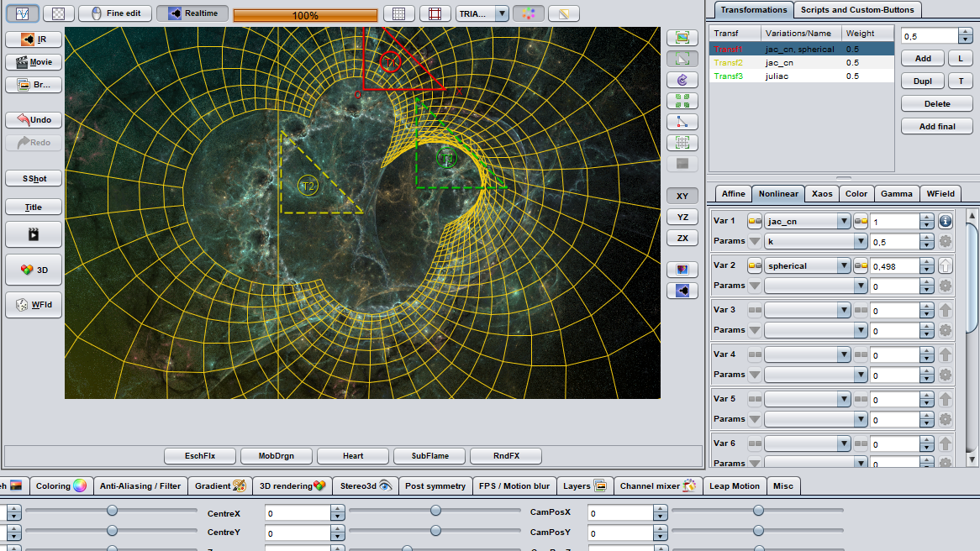Open the Scripts and Custom-Buttons tab
This screenshot has height=551, width=980.
(856, 9)
